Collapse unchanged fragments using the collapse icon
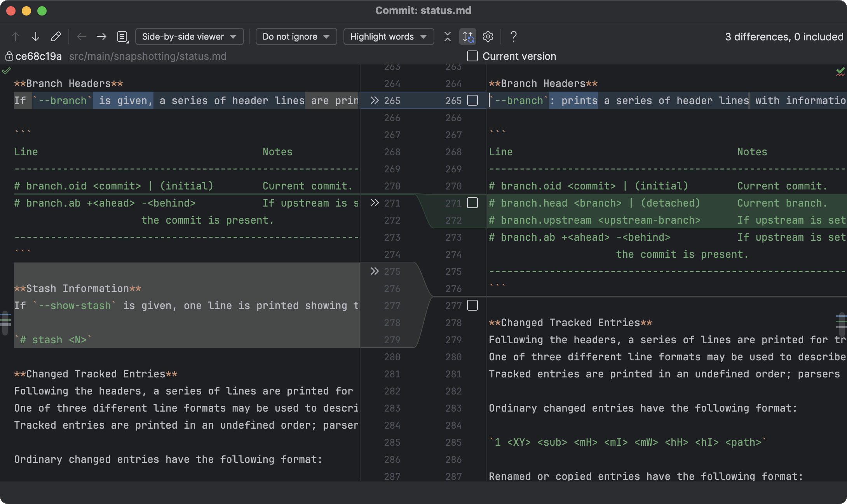 click(x=447, y=36)
